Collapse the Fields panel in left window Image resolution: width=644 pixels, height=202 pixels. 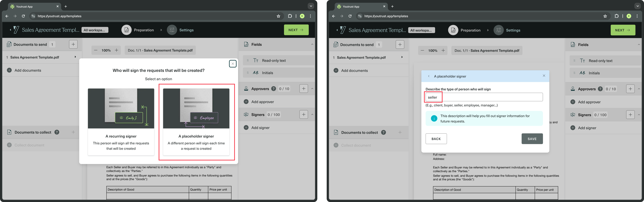(312, 44)
